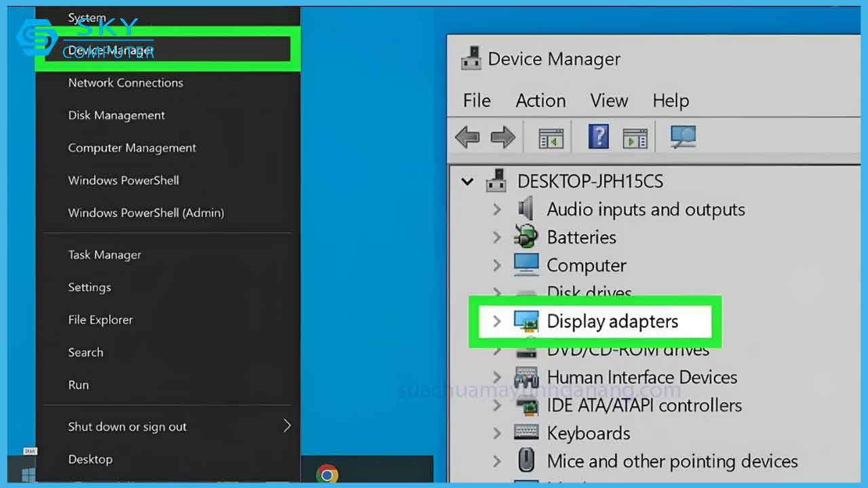Collapse the DESKTOP-JPH15CS root node
The height and width of the screenshot is (488, 868).
click(x=467, y=182)
